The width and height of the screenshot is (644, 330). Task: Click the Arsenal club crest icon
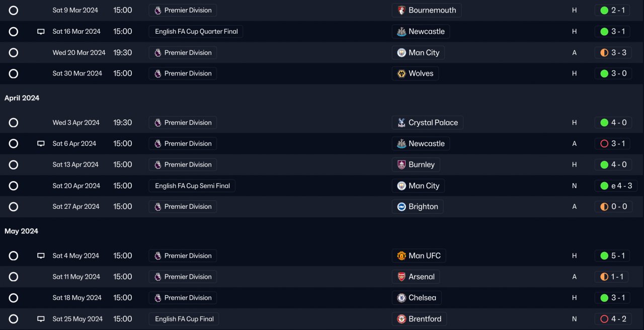401,277
